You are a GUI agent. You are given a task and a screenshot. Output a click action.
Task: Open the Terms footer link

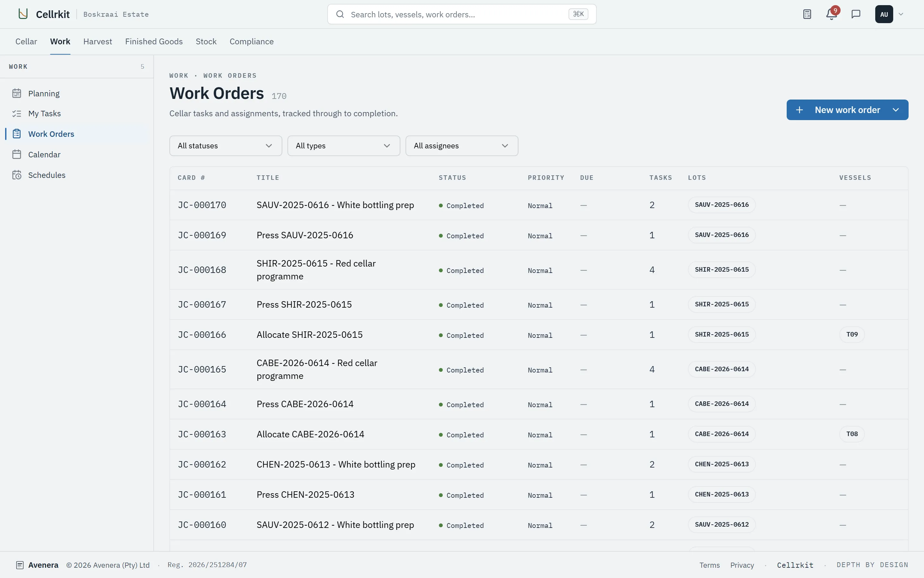(x=709, y=565)
